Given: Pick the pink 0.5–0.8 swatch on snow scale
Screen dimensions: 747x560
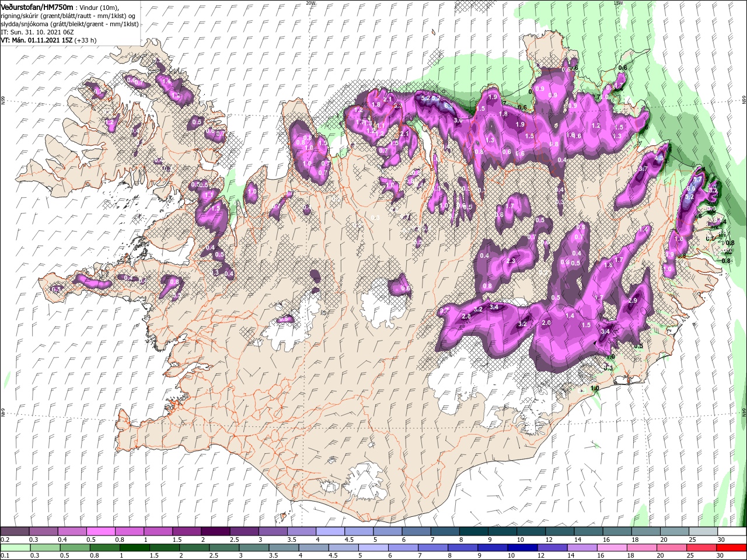Looking at the screenshot, I should [x=101, y=531].
